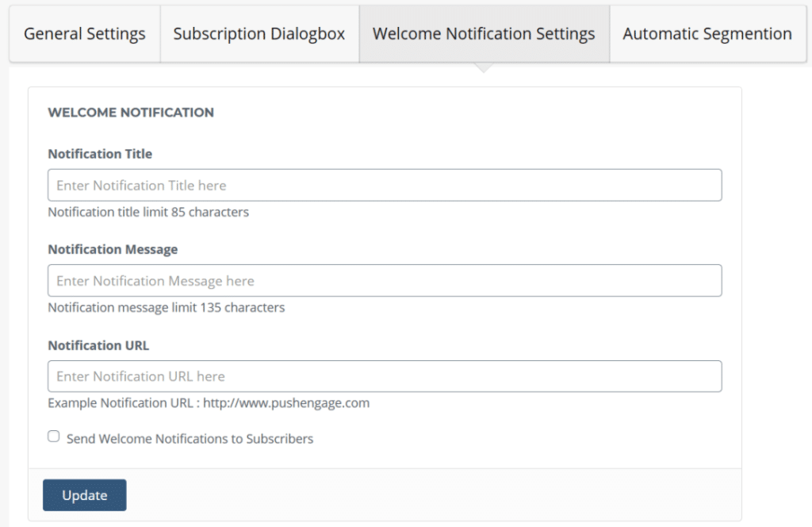Click inside the Notification Title field

pyautogui.click(x=385, y=185)
